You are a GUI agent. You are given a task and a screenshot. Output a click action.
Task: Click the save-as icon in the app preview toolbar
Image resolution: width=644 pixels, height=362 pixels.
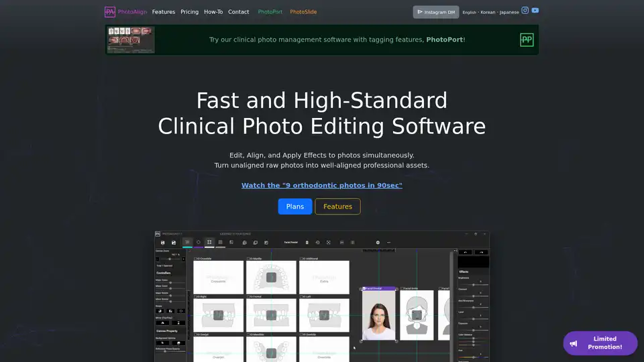coord(174,243)
